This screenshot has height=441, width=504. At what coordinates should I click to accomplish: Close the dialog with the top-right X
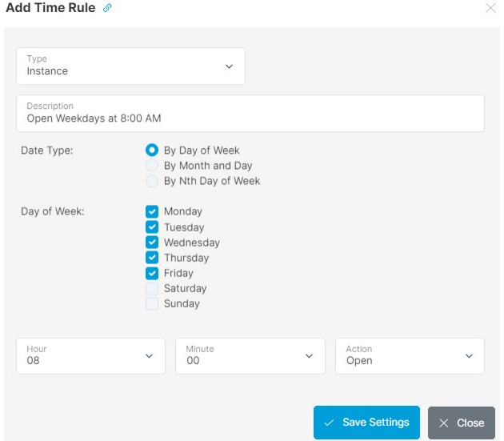[x=490, y=8]
